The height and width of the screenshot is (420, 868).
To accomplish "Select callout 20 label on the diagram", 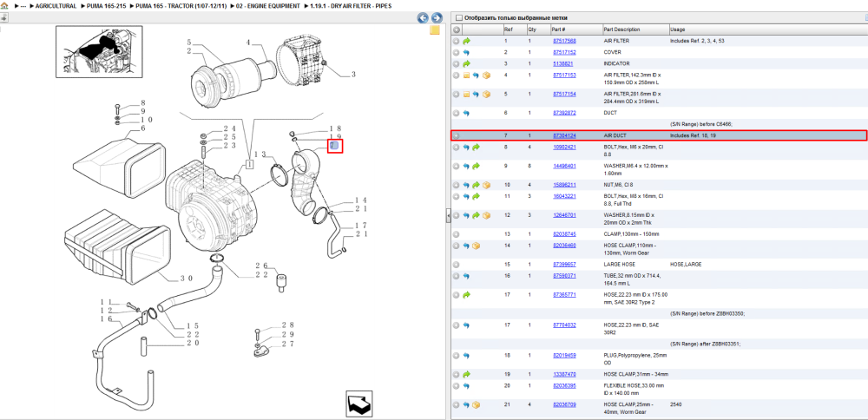I will click(192, 343).
